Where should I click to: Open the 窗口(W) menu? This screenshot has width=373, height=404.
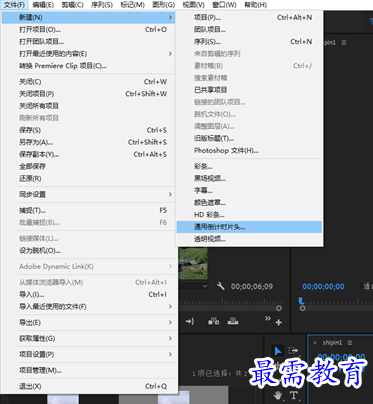tap(224, 5)
